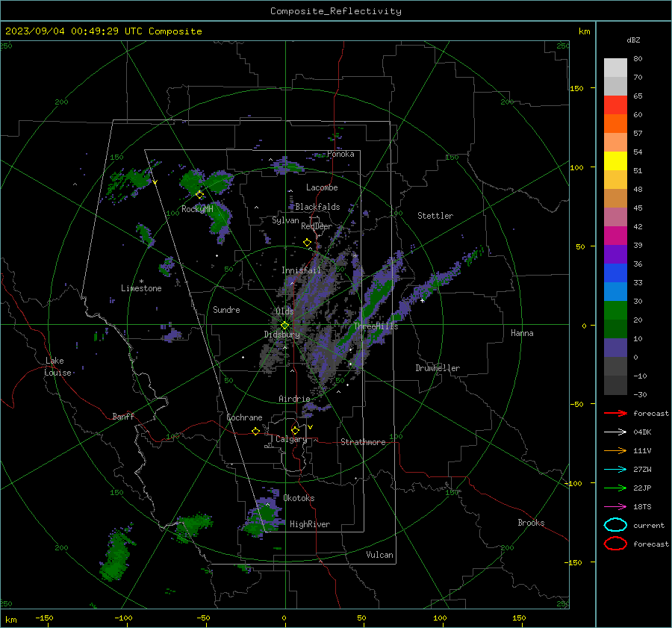The width and height of the screenshot is (672, 628).
Task: Click the ThreeHills town label
Action: pyautogui.click(x=376, y=326)
